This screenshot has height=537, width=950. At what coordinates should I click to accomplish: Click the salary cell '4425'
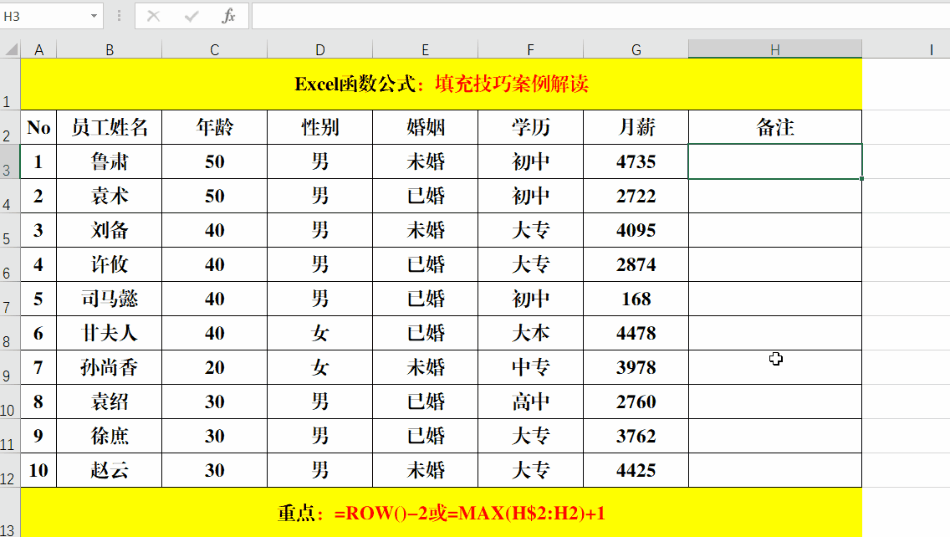636,470
